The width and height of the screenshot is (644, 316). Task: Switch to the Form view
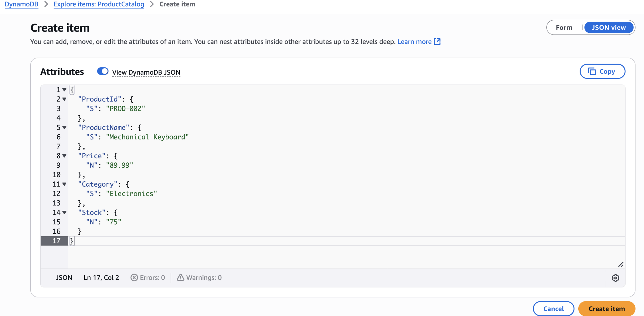pyautogui.click(x=564, y=28)
